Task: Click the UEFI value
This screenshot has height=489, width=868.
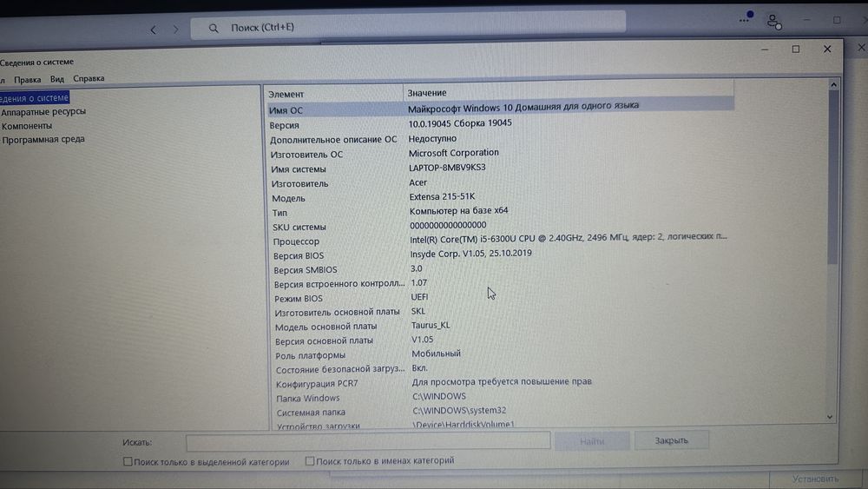Action: (x=419, y=297)
